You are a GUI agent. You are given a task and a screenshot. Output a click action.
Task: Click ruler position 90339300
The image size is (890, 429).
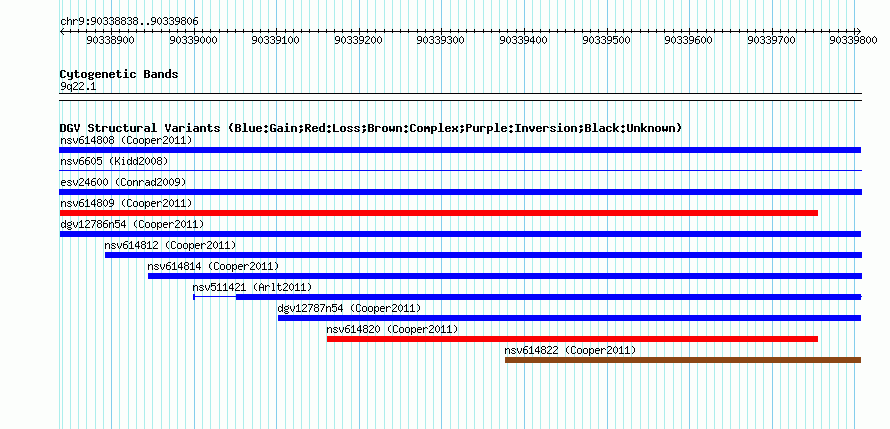[x=441, y=40]
